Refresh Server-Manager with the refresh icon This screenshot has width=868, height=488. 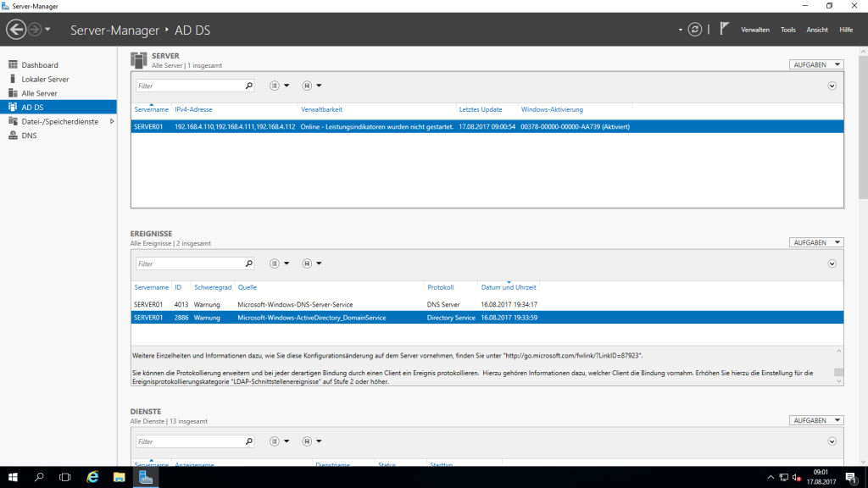pyautogui.click(x=695, y=30)
